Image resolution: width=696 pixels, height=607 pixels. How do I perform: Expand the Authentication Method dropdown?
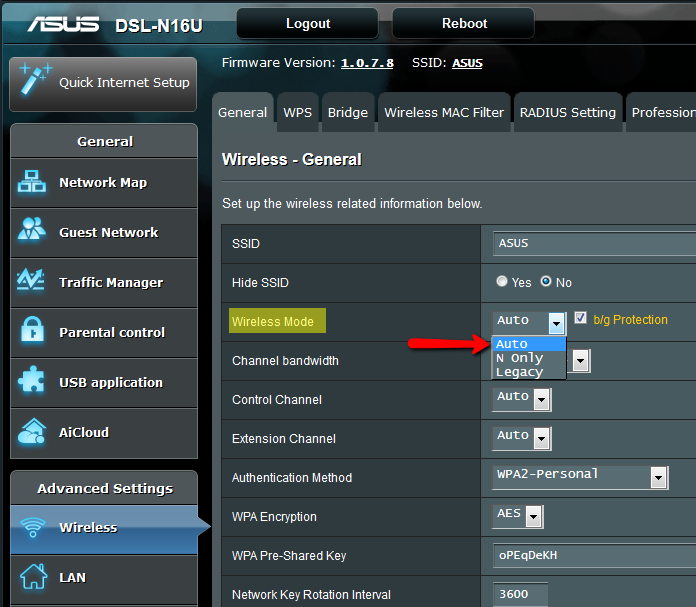[658, 478]
